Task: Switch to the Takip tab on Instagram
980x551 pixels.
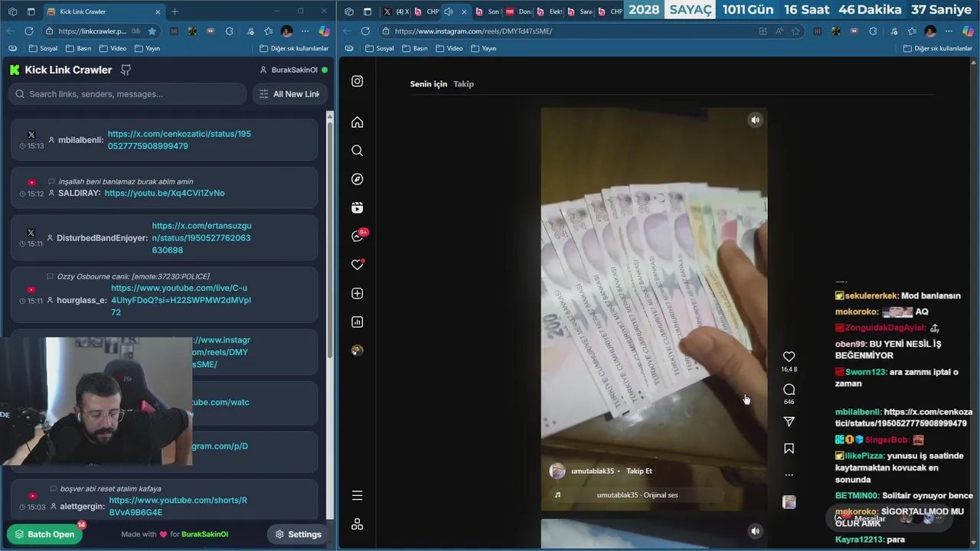Action: [x=463, y=84]
